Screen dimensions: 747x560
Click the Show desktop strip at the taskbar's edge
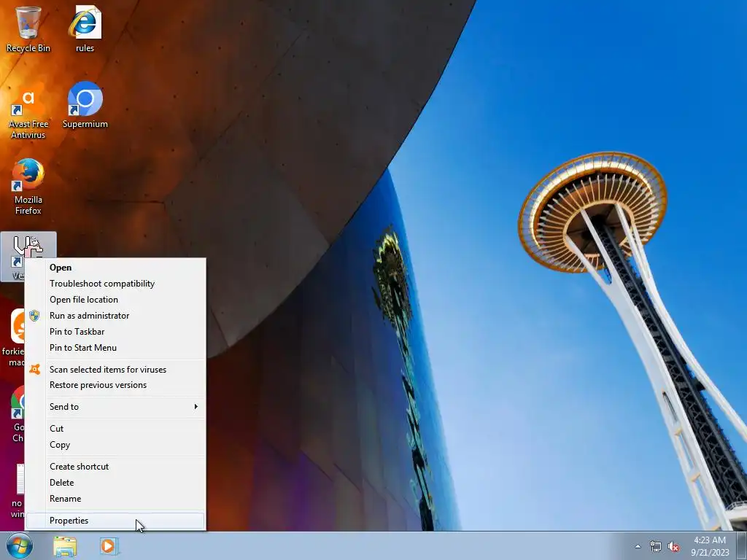pos(742,545)
